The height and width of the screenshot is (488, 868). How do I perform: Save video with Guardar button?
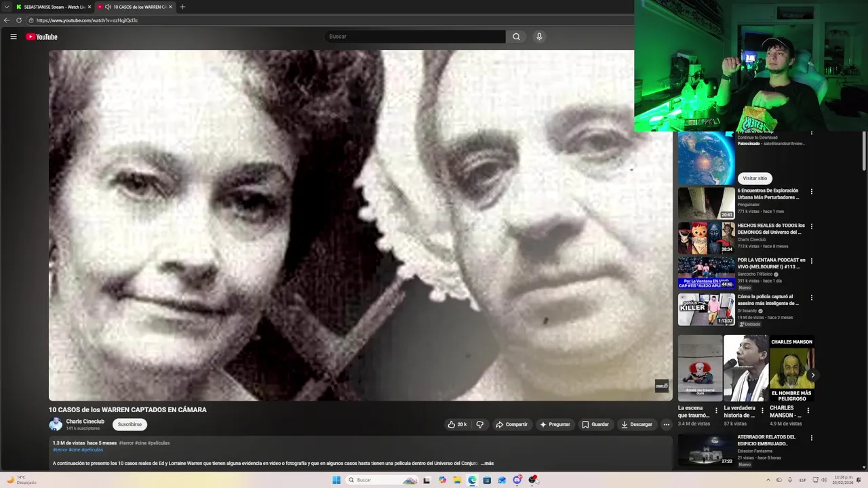[595, 424]
